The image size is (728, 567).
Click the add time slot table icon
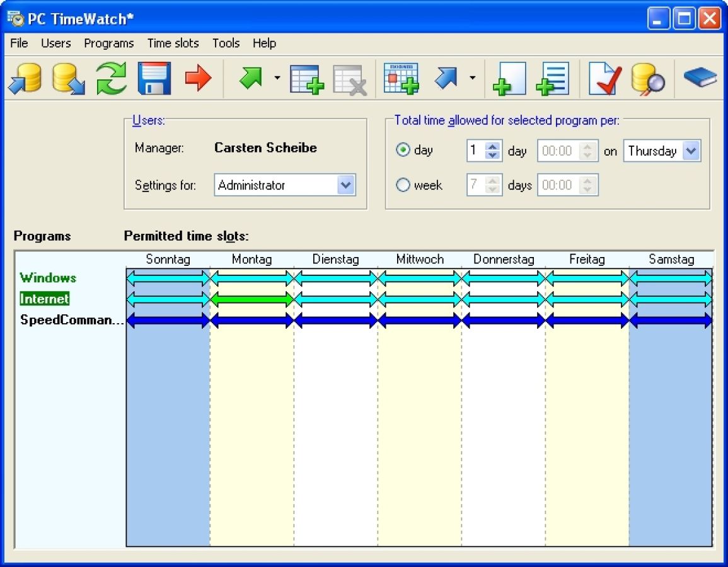click(307, 78)
